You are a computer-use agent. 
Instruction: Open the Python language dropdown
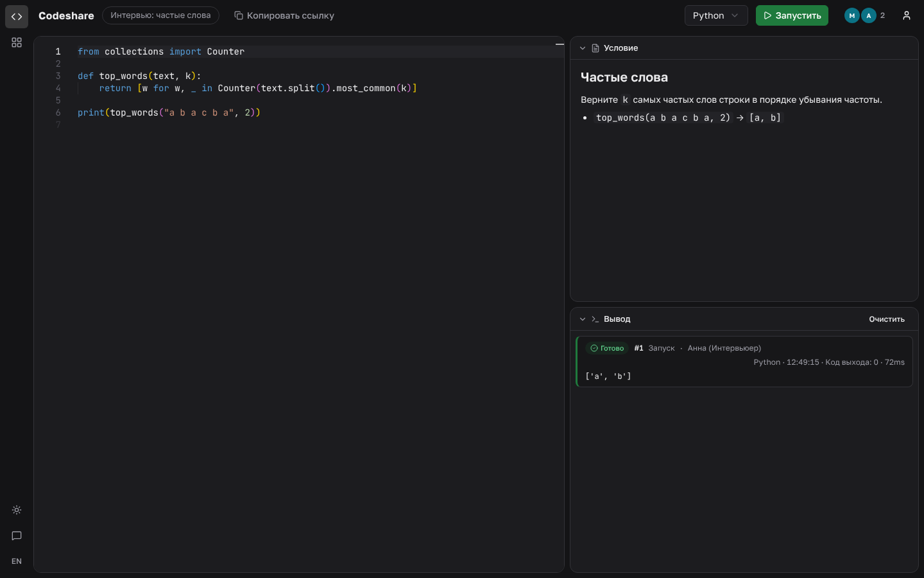(x=716, y=15)
